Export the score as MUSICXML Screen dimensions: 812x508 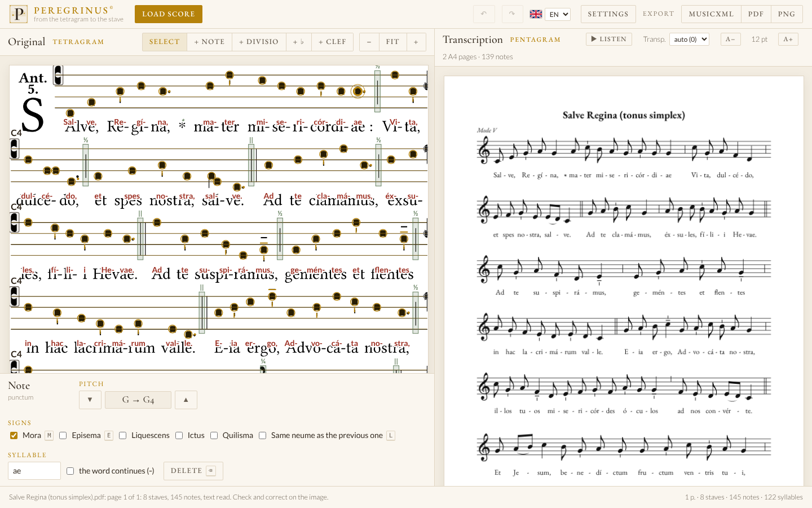(711, 14)
